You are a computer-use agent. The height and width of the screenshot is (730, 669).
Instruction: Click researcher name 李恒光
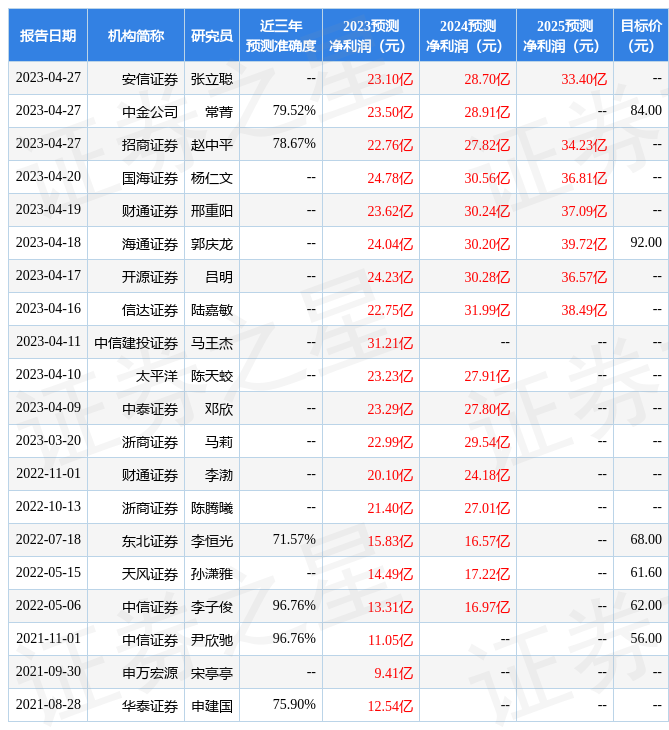[x=212, y=541]
